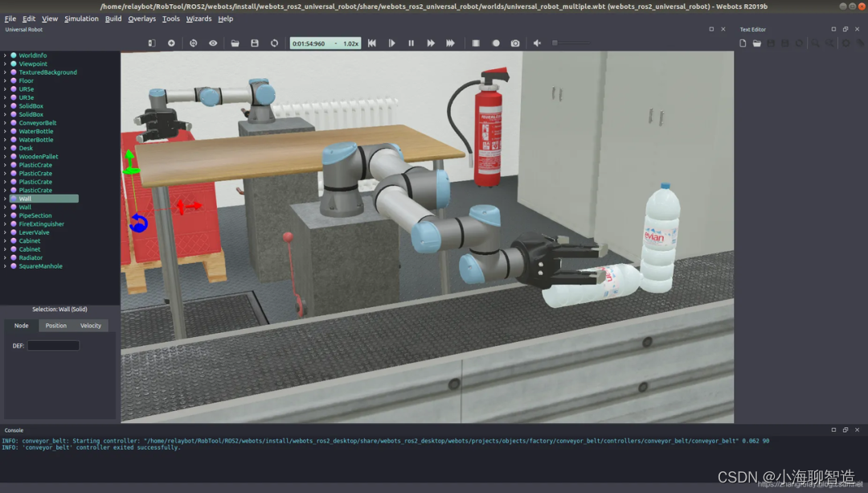
Task: Expand the FireExtinguisher node arrow
Action: [x=5, y=224]
